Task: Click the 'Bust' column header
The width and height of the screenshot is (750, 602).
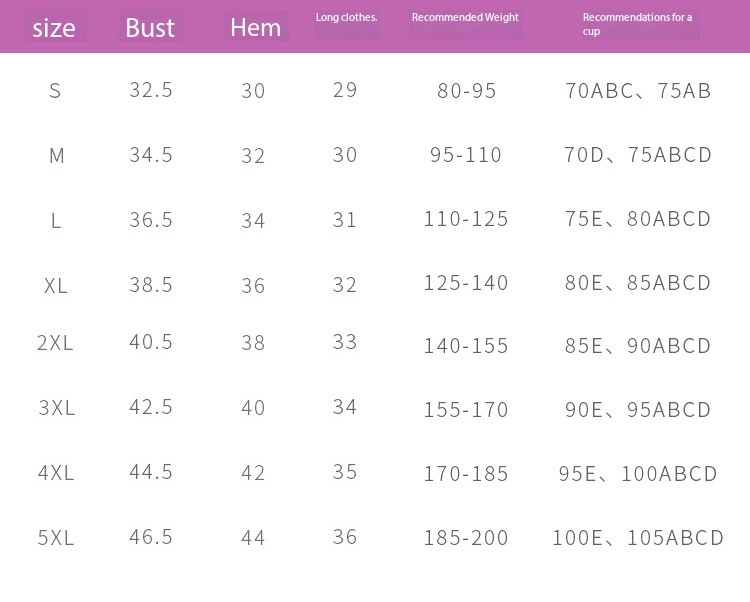Action: [x=150, y=27]
